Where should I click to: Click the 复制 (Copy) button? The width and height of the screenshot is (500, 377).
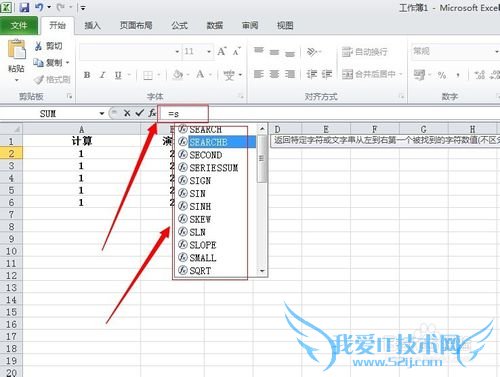[47, 62]
